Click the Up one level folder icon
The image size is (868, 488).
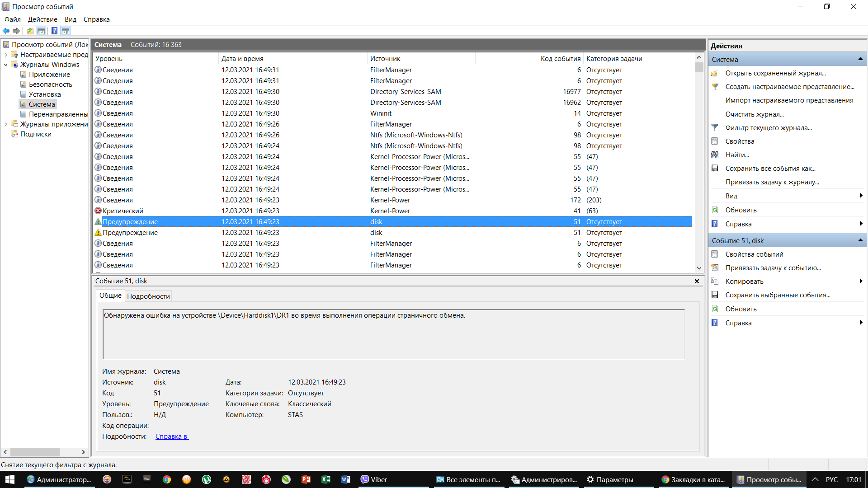pyautogui.click(x=30, y=31)
